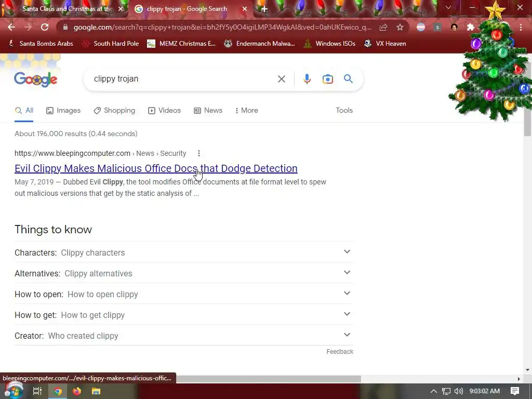This screenshot has width=532, height=399.
Task: View site information via the lock icon
Action: coord(65,27)
